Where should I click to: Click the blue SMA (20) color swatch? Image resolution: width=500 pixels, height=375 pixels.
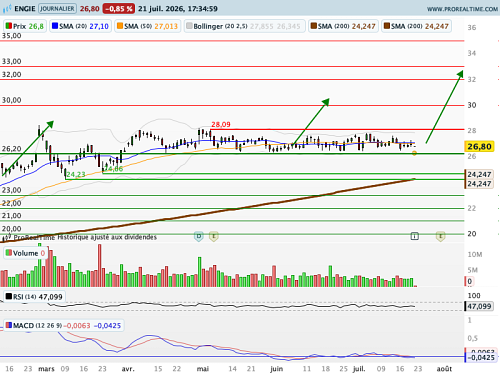(x=55, y=26)
